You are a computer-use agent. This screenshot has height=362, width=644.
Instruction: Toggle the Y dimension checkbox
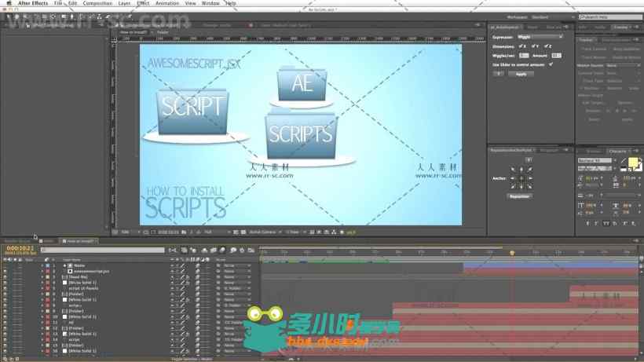533,46
